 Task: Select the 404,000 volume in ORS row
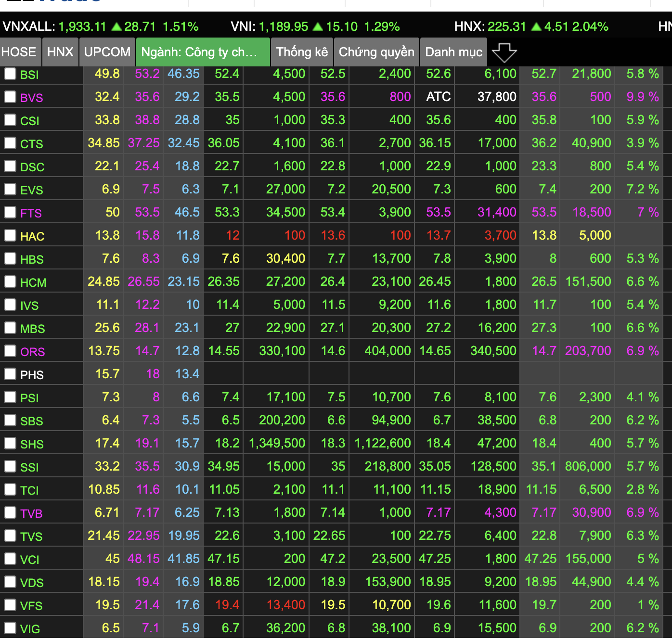388,351
